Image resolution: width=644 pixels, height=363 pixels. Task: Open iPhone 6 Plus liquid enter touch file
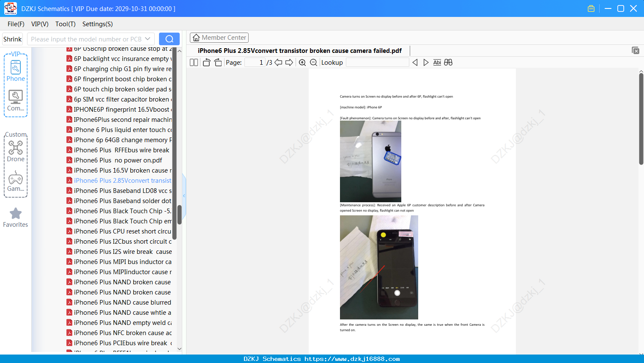pos(119,130)
